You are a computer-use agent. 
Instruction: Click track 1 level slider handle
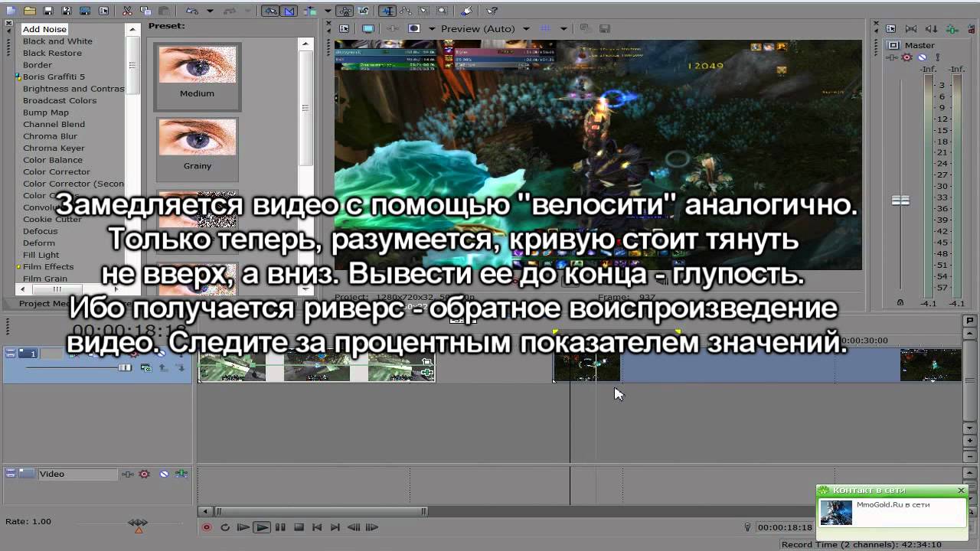(x=124, y=368)
